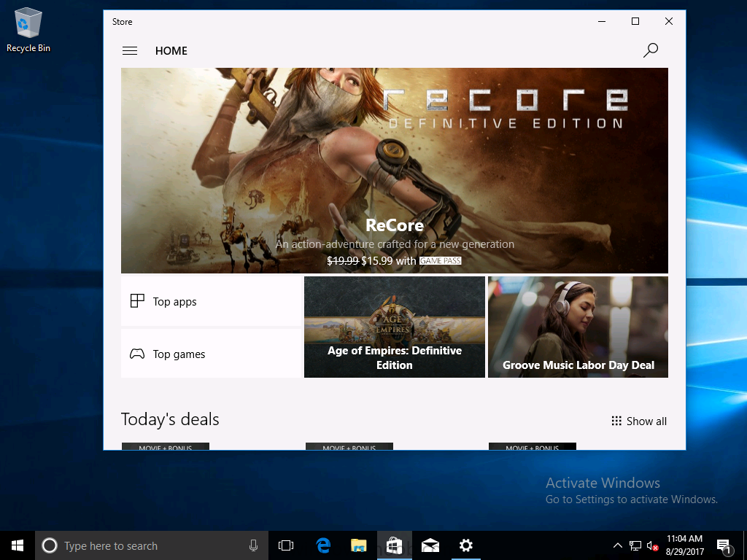The height and width of the screenshot is (560, 747).
Task: Launch Microsoft Edge from the taskbar
Action: [x=323, y=545]
